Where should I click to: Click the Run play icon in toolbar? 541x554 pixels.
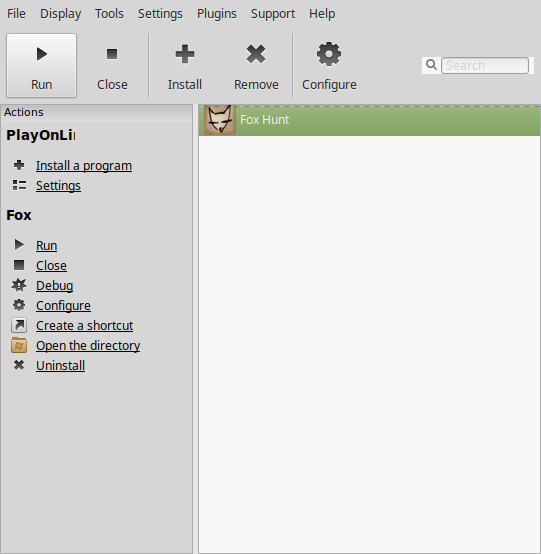(42, 54)
